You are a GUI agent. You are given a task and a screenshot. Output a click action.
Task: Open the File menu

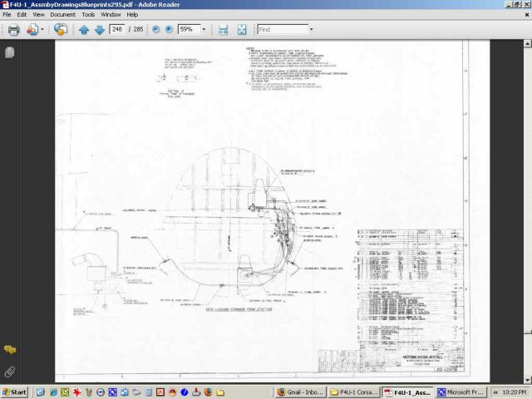coord(7,15)
